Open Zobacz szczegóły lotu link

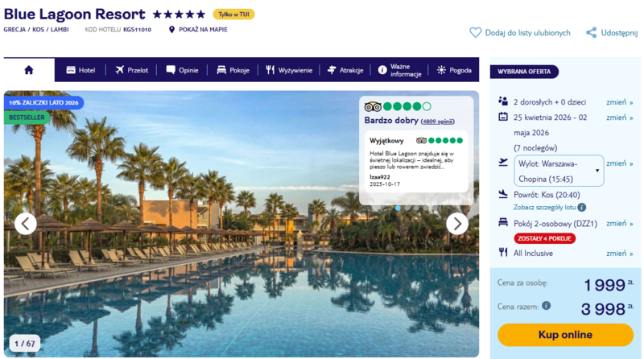tap(545, 208)
